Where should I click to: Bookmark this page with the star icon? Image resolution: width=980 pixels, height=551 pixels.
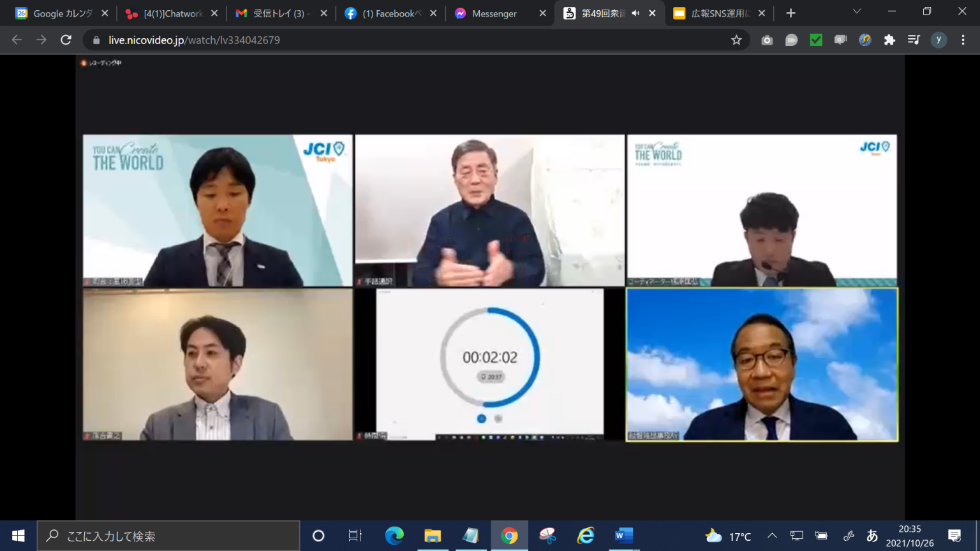(736, 40)
